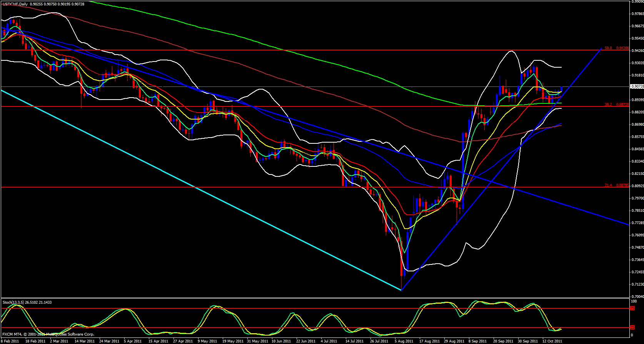The width and height of the screenshot is (644, 344).
Task: Click the current price tag 0.90728
Action: [637, 86]
